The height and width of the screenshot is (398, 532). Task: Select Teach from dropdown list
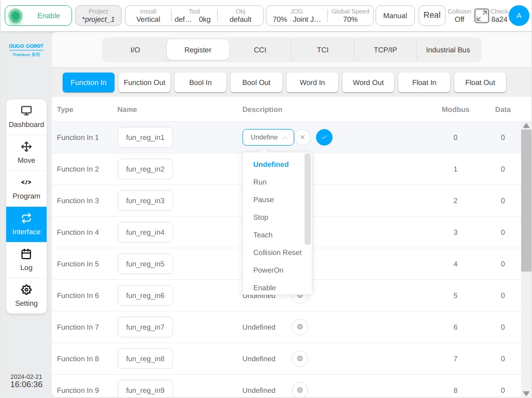(x=263, y=235)
